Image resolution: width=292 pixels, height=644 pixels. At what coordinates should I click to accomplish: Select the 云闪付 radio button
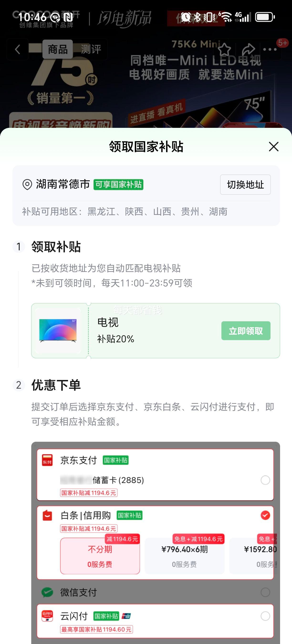point(265,616)
